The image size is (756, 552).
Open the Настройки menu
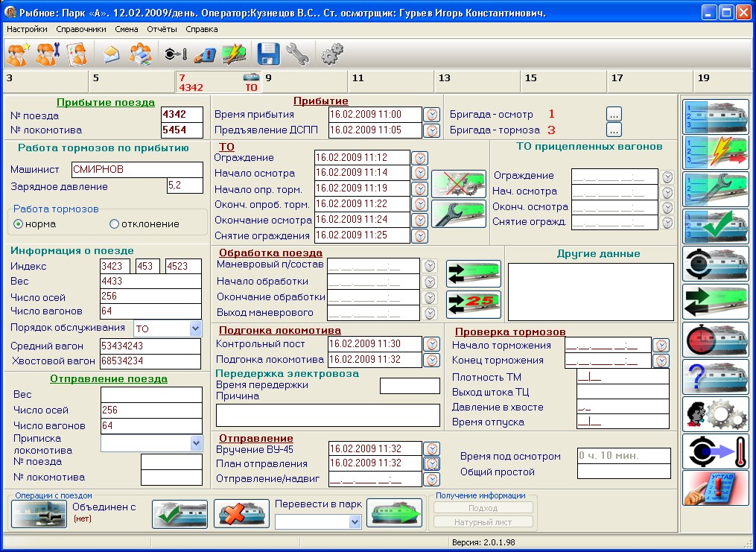27,29
